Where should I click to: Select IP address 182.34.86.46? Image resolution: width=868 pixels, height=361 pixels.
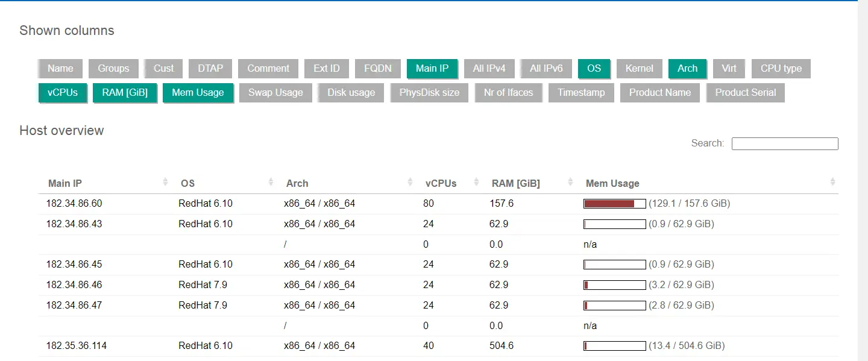(x=74, y=285)
